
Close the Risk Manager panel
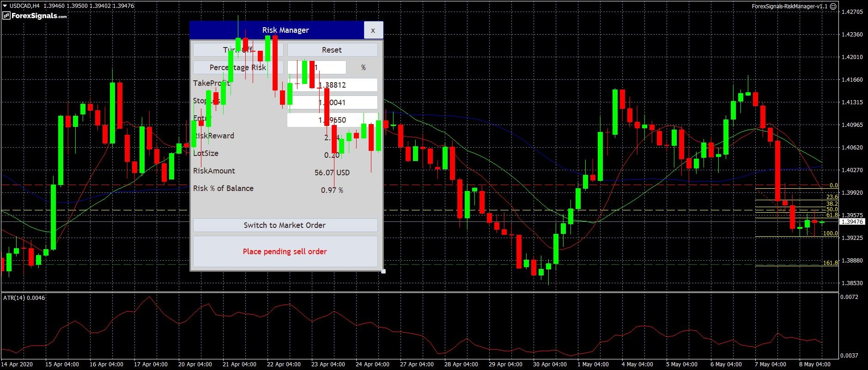(373, 30)
